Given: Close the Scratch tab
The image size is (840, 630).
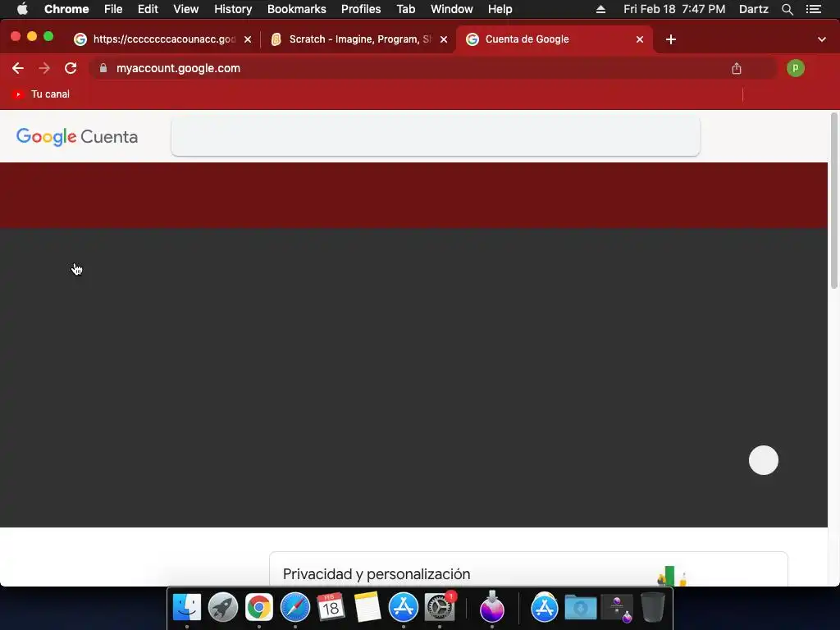Looking at the screenshot, I should 444,39.
